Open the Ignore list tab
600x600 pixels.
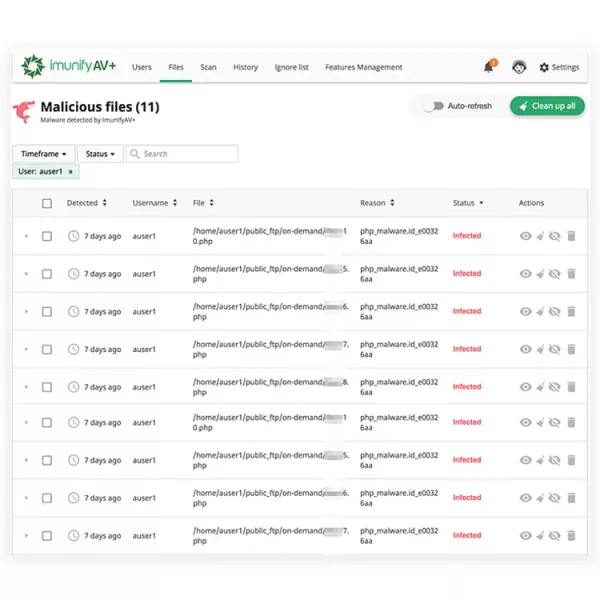pos(291,67)
